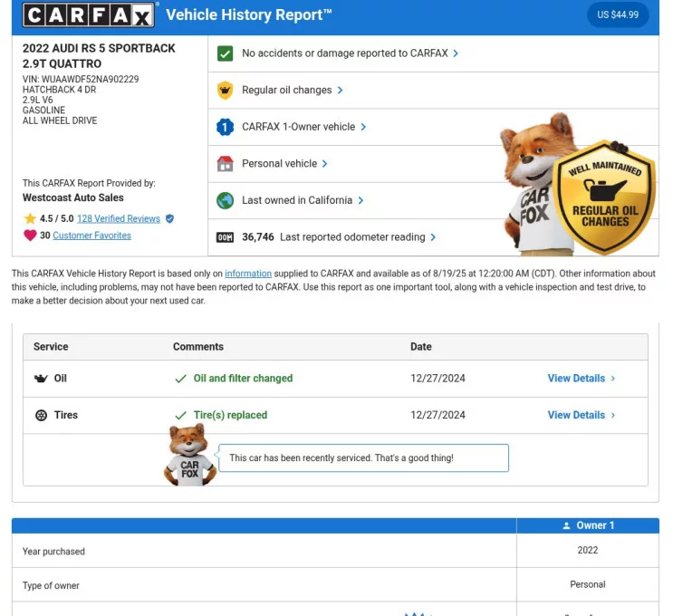Image resolution: width=673 pixels, height=616 pixels.
Task: Click the information link in disclaimer
Action: 248,274
